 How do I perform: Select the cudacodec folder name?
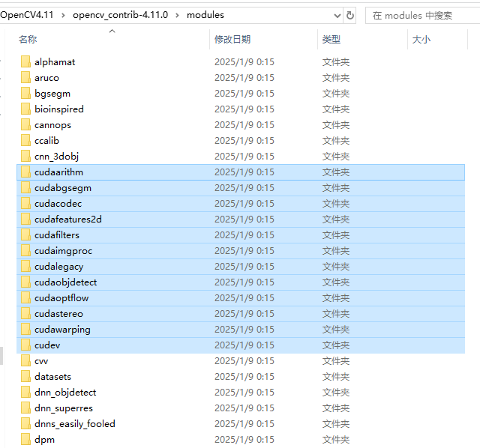pyautogui.click(x=58, y=204)
